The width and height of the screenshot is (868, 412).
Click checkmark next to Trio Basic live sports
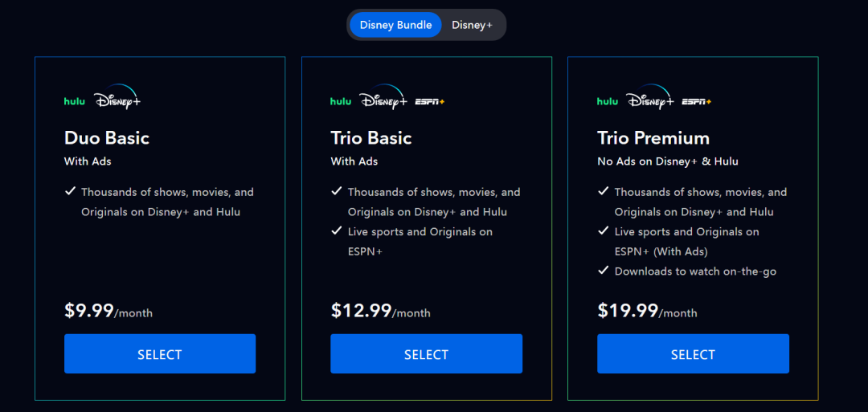337,231
